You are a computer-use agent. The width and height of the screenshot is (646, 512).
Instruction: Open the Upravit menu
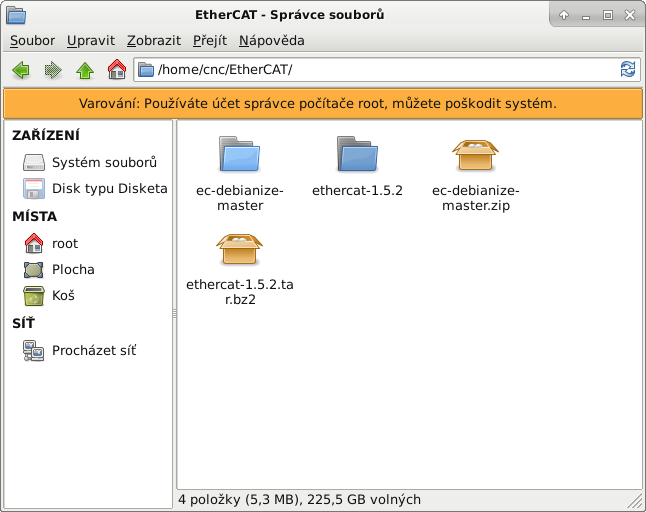[x=91, y=41]
